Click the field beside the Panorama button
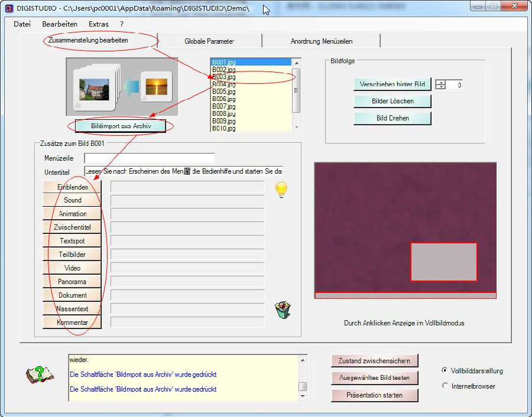This screenshot has width=532, height=417. (187, 282)
